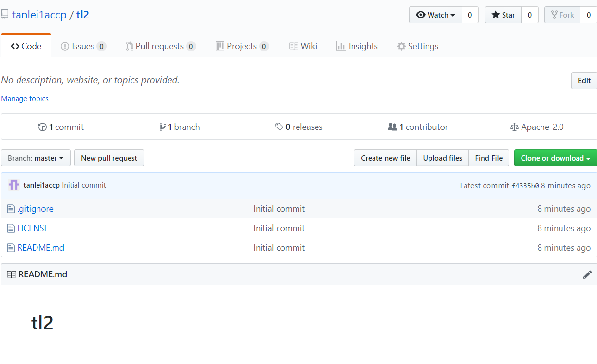Click the people icon beside 1 contributor
Screen dimensions: 597x364
click(392, 127)
